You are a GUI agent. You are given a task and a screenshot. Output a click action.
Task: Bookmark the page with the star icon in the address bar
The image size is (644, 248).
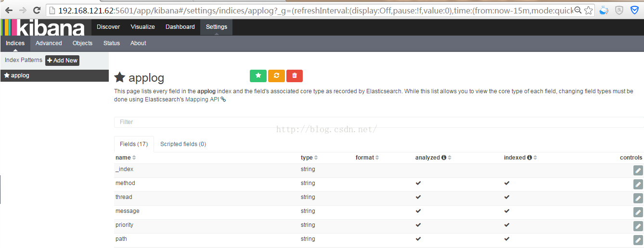(x=588, y=10)
